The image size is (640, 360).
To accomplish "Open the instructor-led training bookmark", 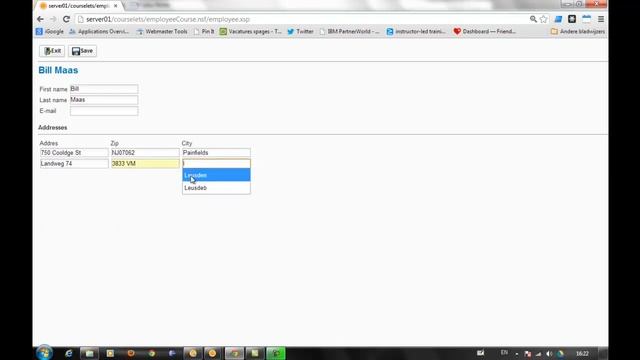I will [x=416, y=31].
